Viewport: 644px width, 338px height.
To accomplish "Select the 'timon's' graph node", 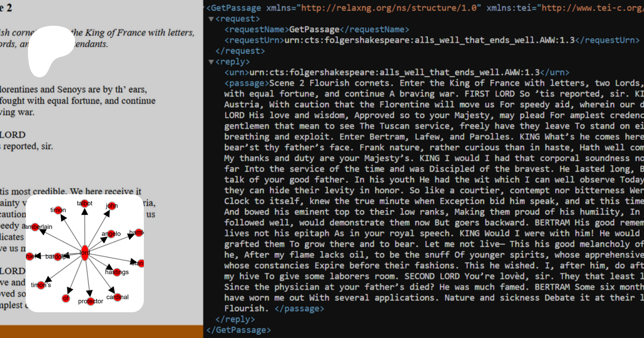I will [41, 285].
